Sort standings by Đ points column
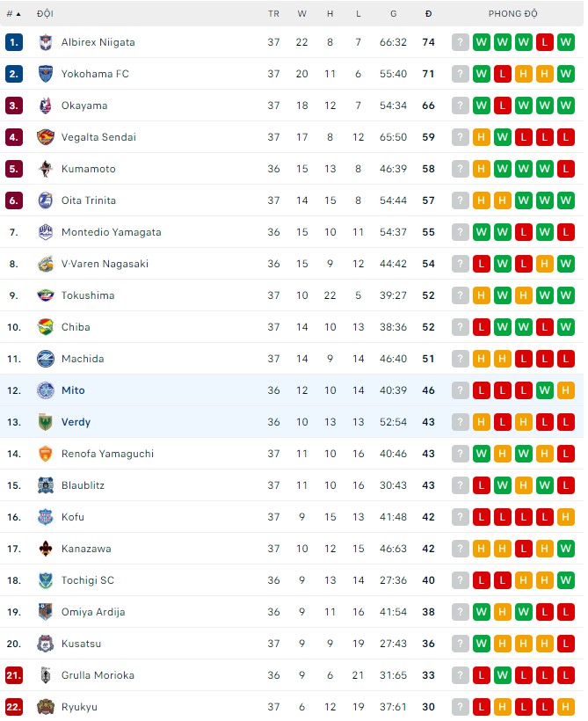 [x=428, y=14]
